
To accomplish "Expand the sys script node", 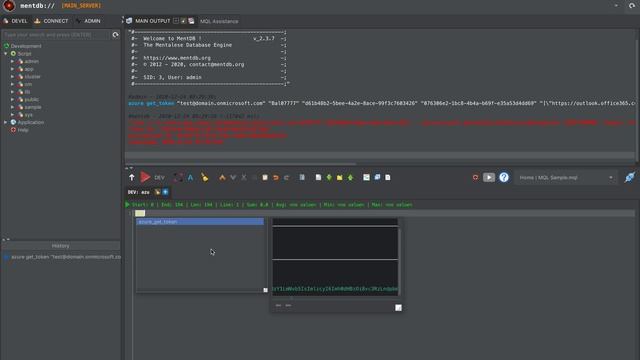I will coord(12,115).
